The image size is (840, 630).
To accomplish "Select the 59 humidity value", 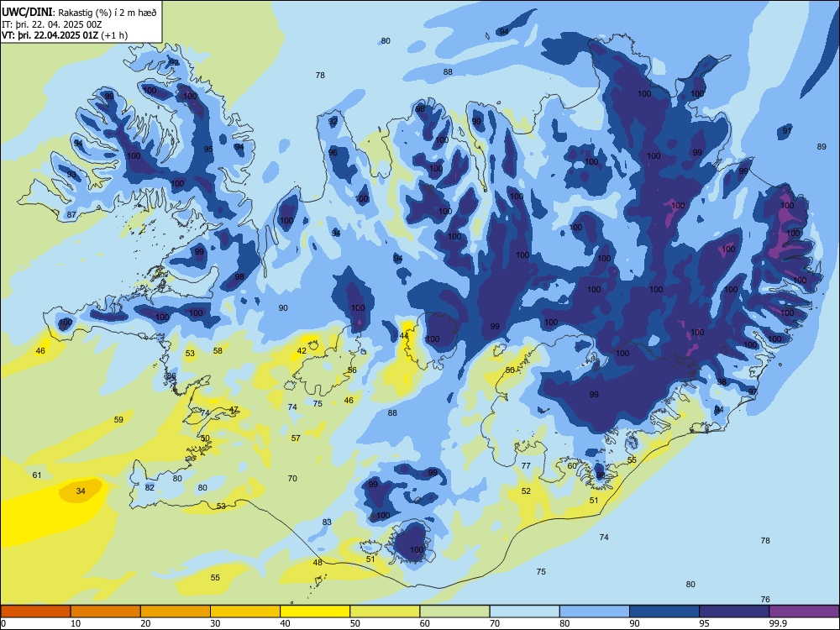I will (118, 419).
